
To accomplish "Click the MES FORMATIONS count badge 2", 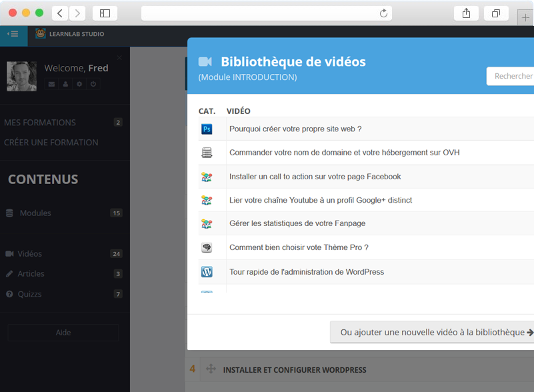I will [x=118, y=123].
